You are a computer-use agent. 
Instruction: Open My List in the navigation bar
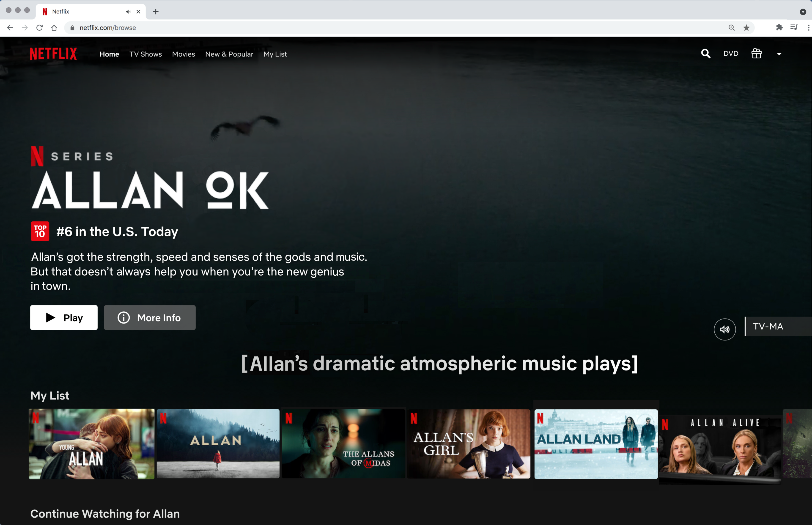pyautogui.click(x=275, y=54)
